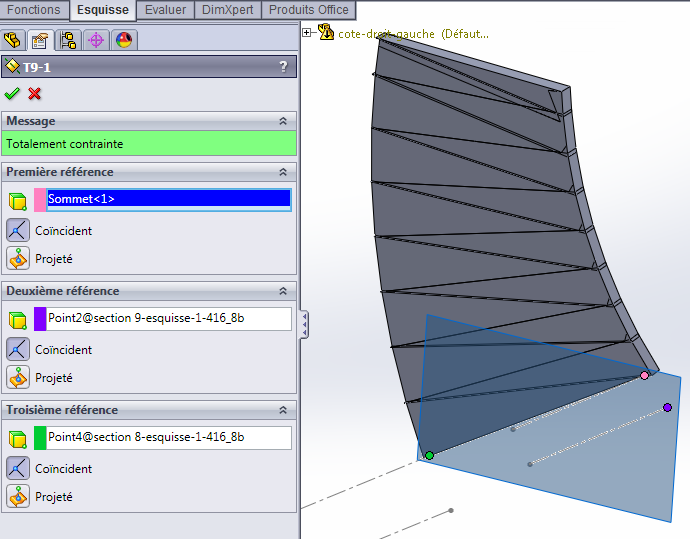690x539 pixels.
Task: Cancel with the red X button
Action: tap(34, 93)
